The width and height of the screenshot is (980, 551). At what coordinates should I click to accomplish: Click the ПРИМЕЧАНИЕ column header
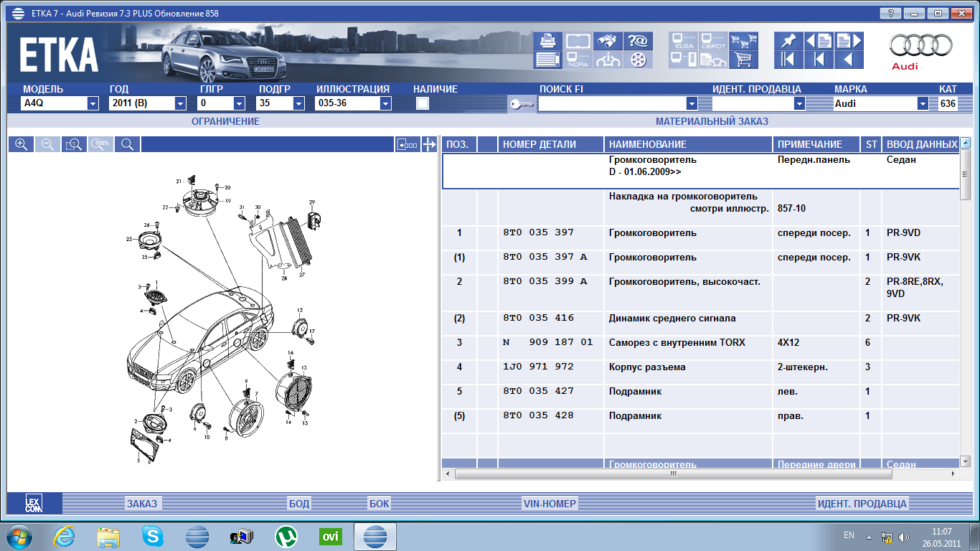click(x=817, y=144)
